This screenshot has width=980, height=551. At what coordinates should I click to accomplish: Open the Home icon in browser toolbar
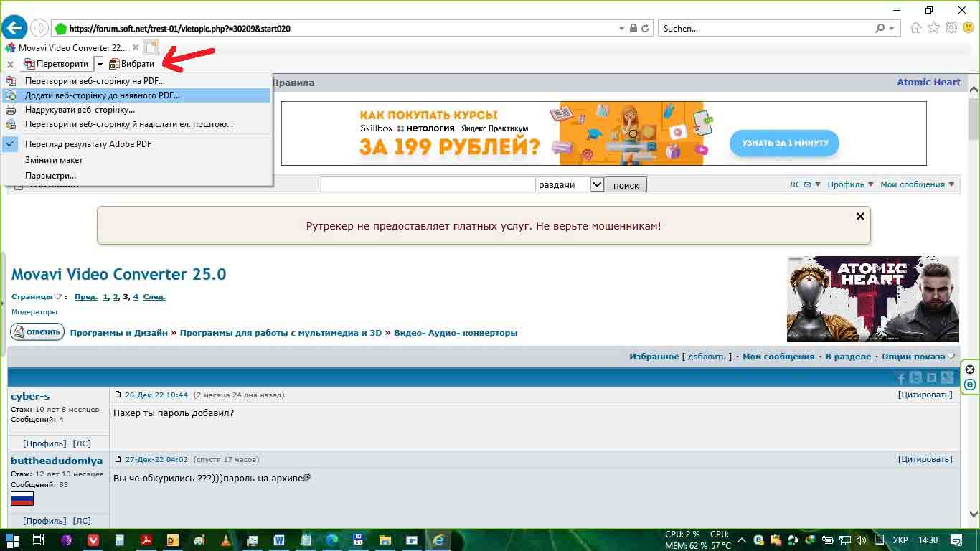tap(916, 28)
